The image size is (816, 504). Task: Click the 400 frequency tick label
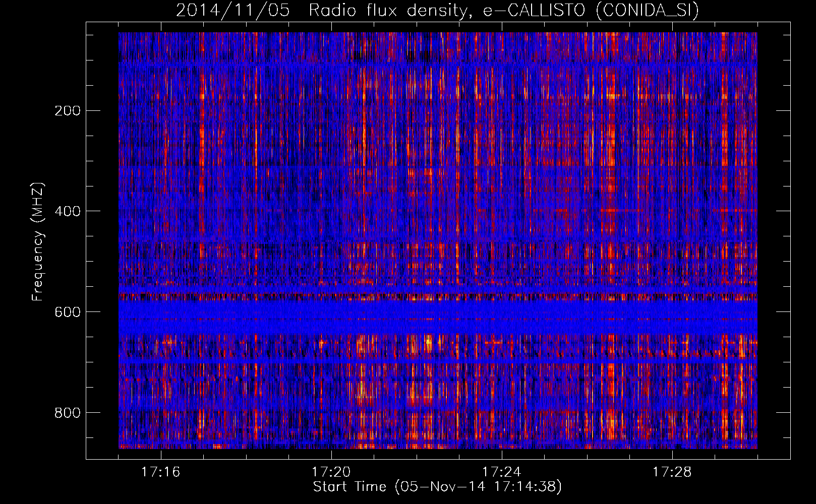pos(68,211)
